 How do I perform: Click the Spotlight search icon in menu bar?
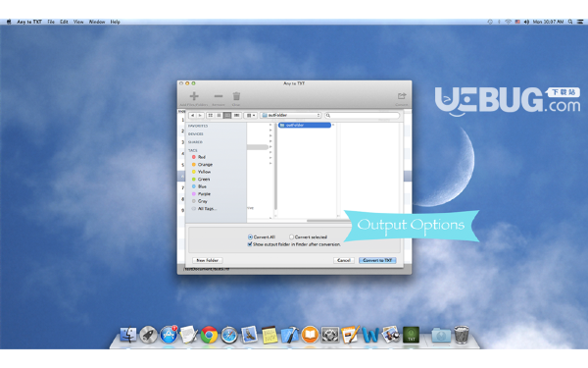pyautogui.click(x=570, y=22)
